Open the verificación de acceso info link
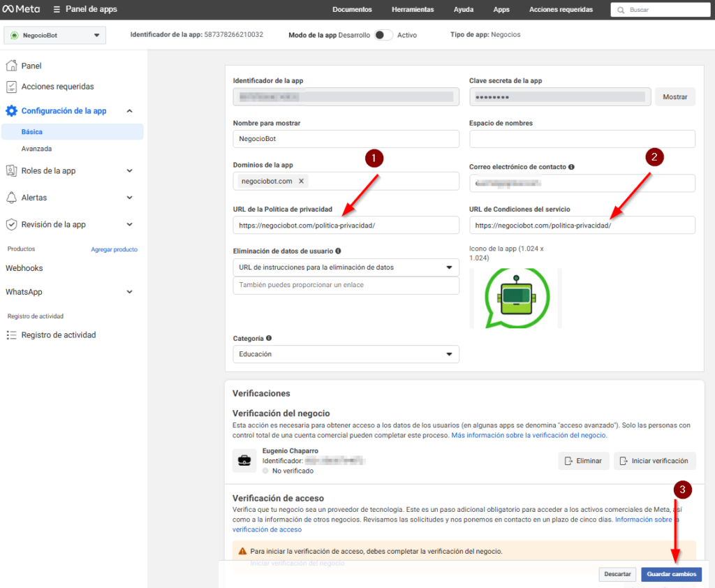715x588 pixels. (267, 529)
